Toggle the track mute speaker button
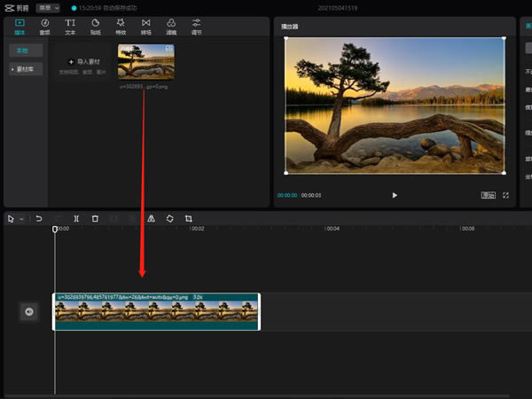Screen dimensions: 532x399 (x=28, y=311)
